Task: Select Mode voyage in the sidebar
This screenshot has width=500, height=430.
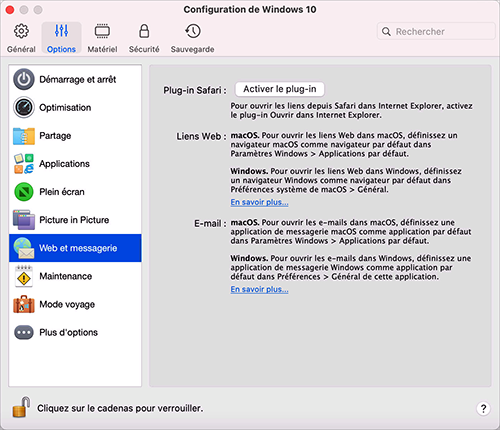Action: click(75, 304)
